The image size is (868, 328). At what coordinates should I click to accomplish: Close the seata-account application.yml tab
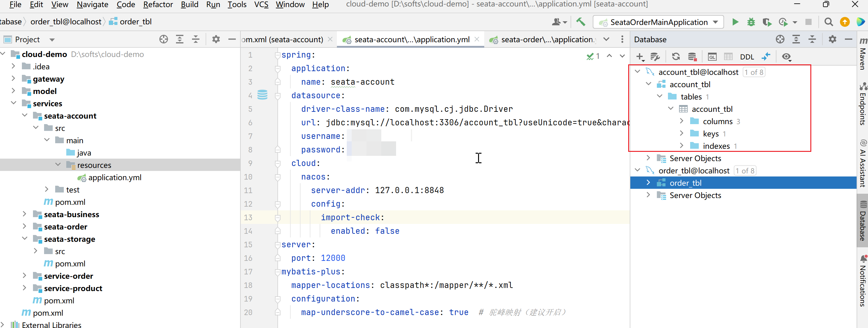(x=477, y=39)
